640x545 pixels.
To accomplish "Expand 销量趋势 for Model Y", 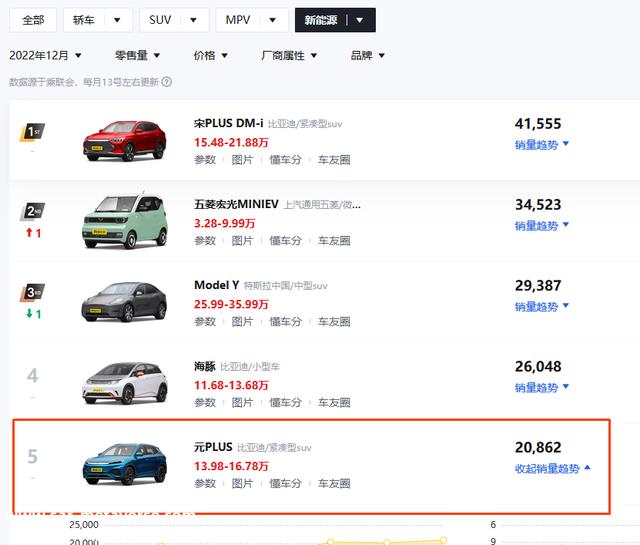I will (x=542, y=307).
